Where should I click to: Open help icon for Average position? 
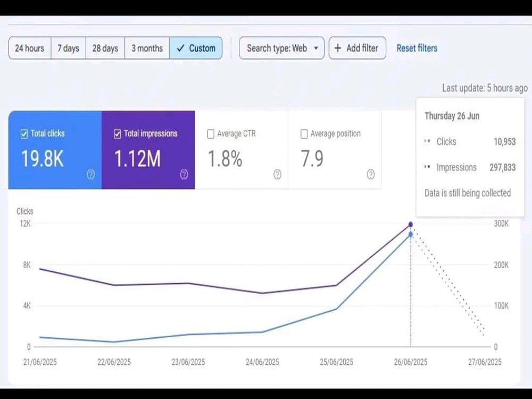coord(370,174)
